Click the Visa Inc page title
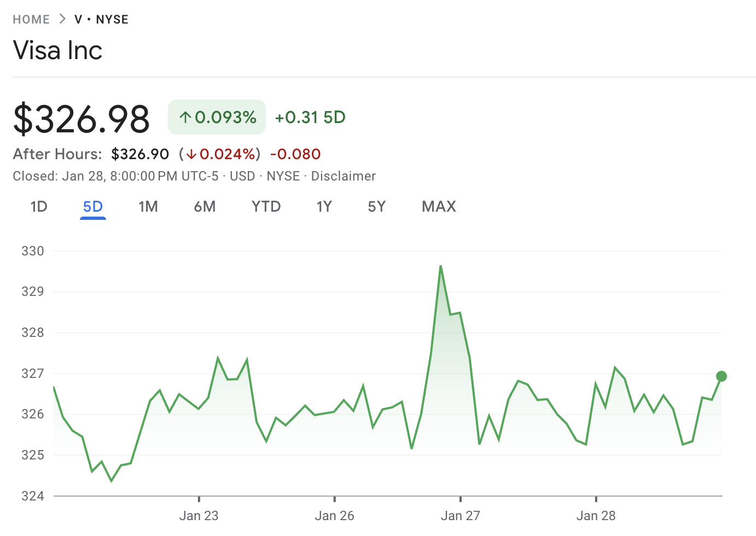The width and height of the screenshot is (756, 536). tap(57, 50)
